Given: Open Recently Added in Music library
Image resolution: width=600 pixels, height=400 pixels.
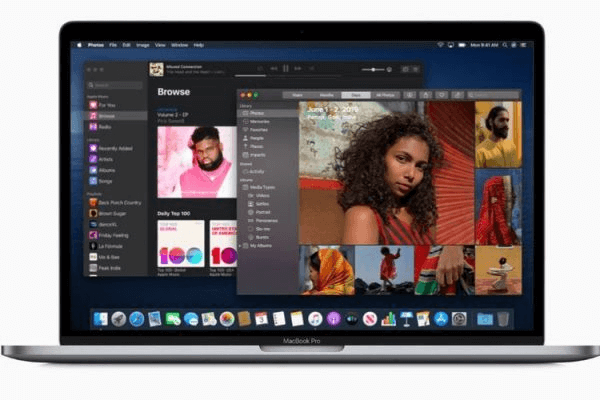Looking at the screenshot, I should [116, 148].
